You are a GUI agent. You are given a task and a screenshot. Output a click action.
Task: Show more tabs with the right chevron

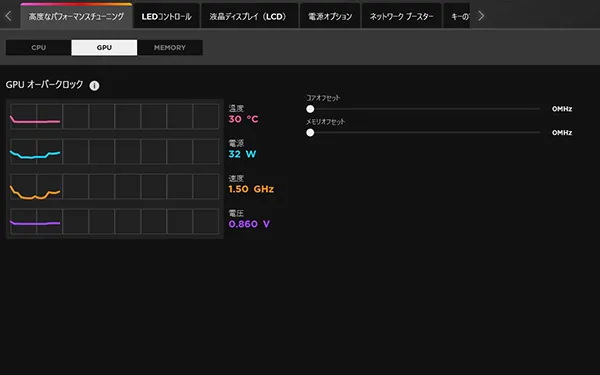coord(481,16)
